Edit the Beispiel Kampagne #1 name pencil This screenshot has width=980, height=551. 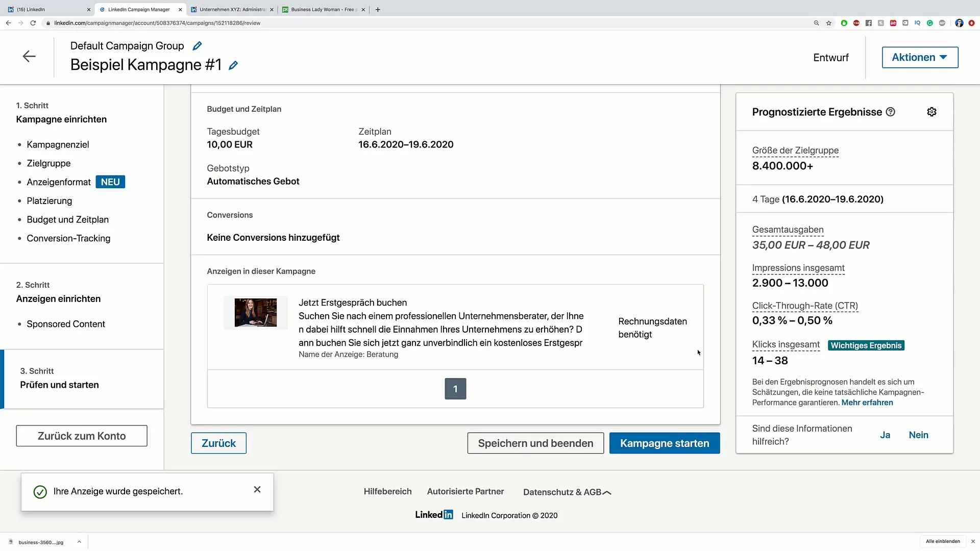tap(233, 65)
